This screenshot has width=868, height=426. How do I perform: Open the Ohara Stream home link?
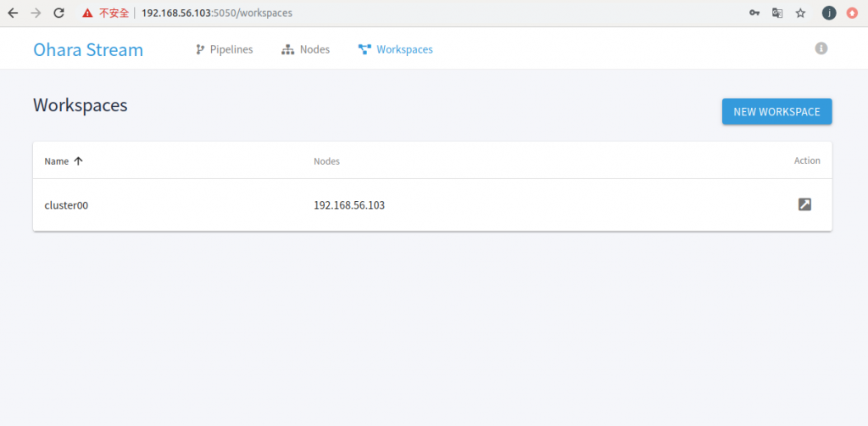click(x=88, y=49)
